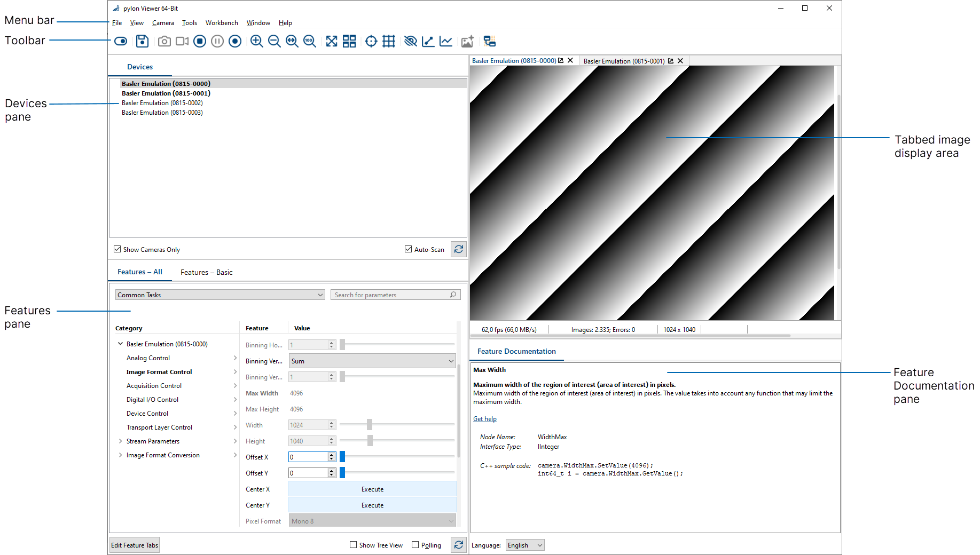Click the Width slider handle

click(370, 424)
